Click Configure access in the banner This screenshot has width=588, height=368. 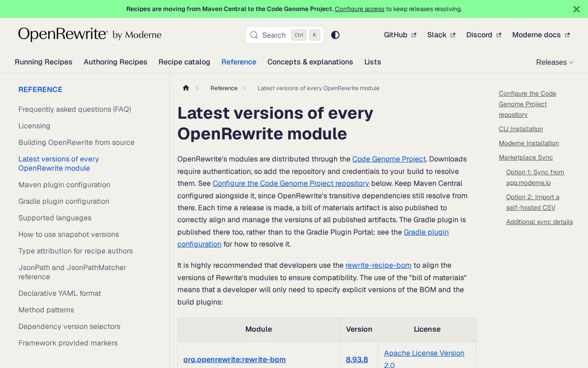[360, 9]
